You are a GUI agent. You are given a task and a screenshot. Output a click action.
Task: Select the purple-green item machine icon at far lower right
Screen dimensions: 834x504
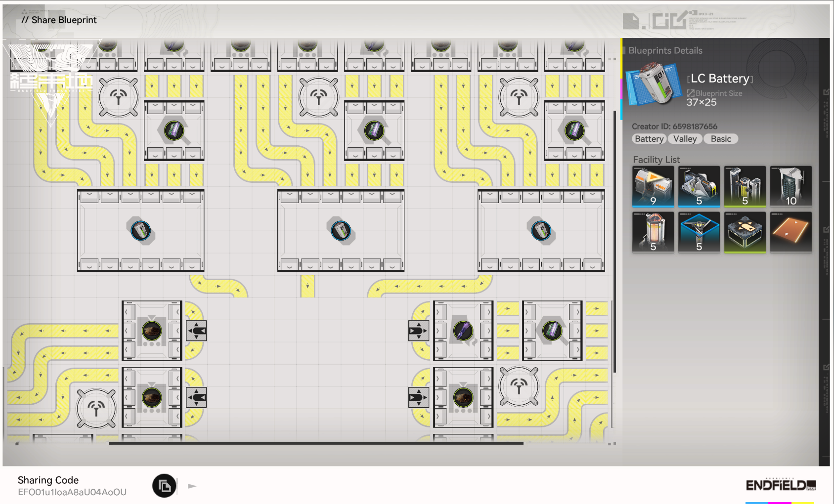click(552, 331)
